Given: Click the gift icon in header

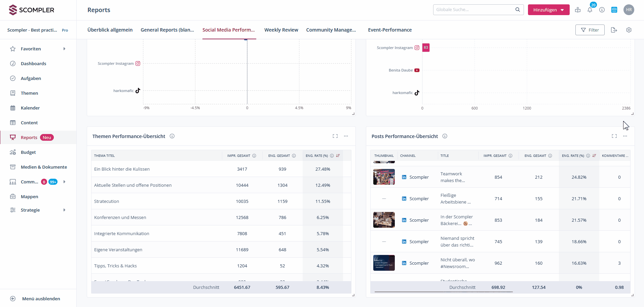Looking at the screenshot, I should click(x=578, y=10).
